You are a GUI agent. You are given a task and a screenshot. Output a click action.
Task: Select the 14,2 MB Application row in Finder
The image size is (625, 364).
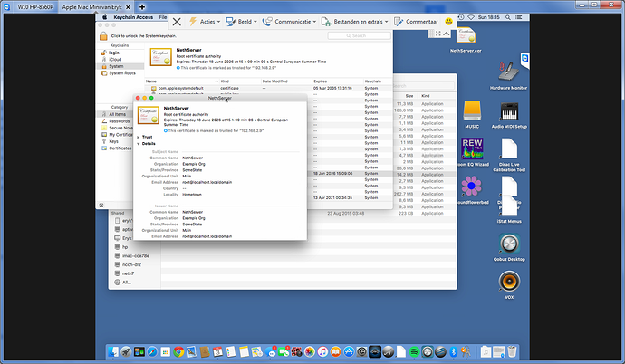(x=424, y=175)
